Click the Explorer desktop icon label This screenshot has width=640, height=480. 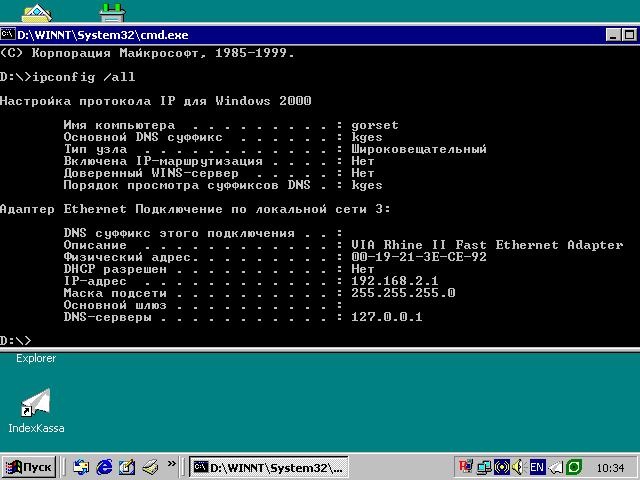(x=36, y=358)
